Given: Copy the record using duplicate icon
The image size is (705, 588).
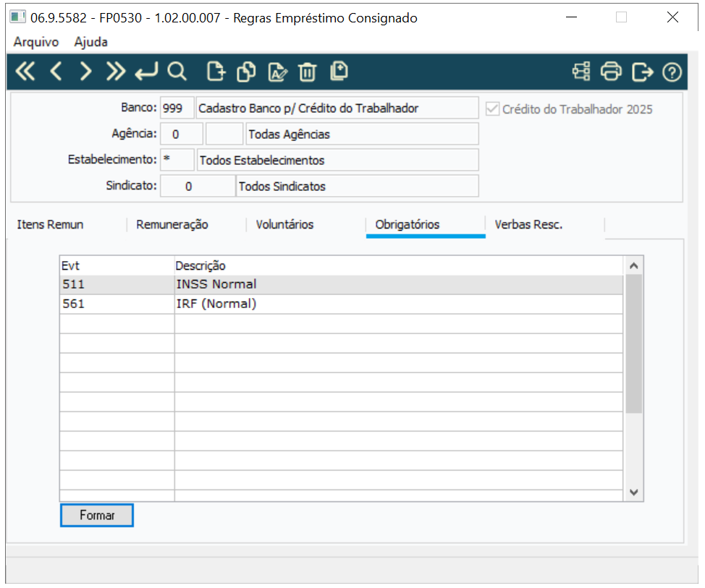Looking at the screenshot, I should click(246, 72).
